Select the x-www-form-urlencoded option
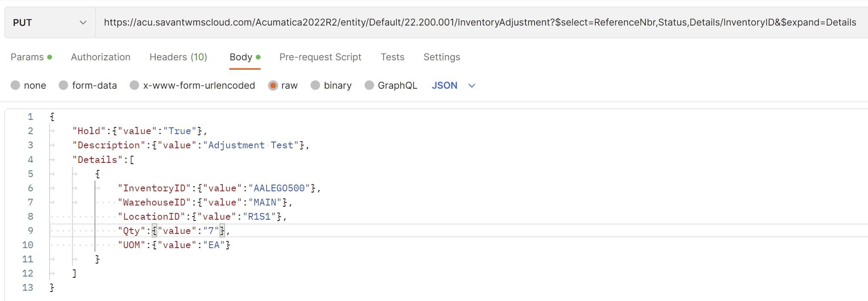Viewport: 868px width, 301px height. [x=192, y=85]
